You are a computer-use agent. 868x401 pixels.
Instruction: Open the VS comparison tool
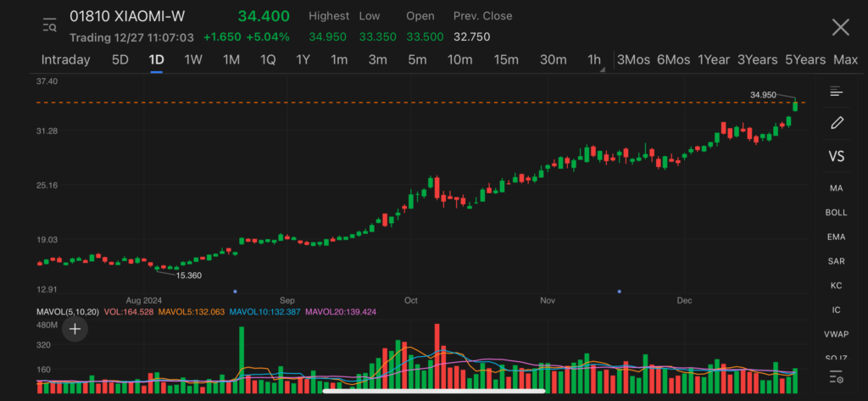pos(836,157)
